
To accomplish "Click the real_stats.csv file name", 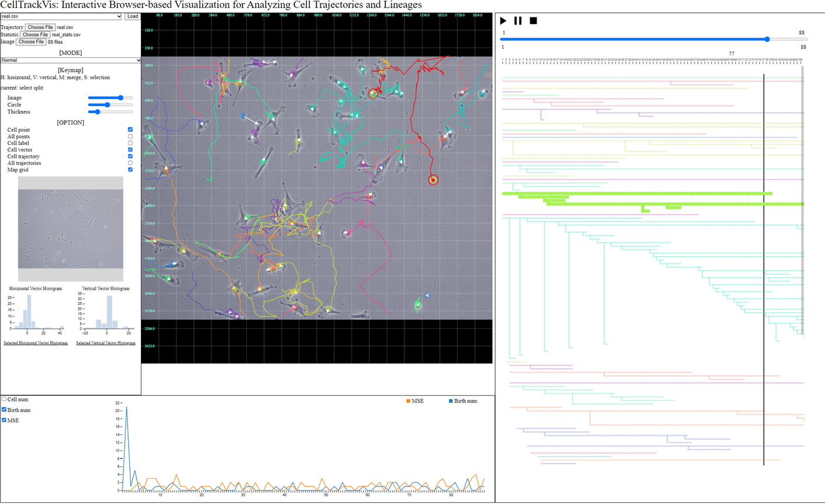I will click(x=66, y=35).
